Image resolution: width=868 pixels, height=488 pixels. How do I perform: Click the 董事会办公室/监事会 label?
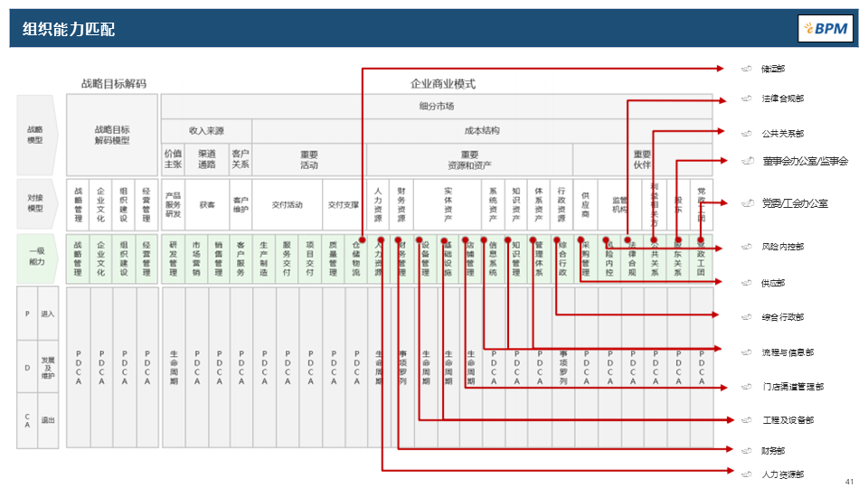806,161
